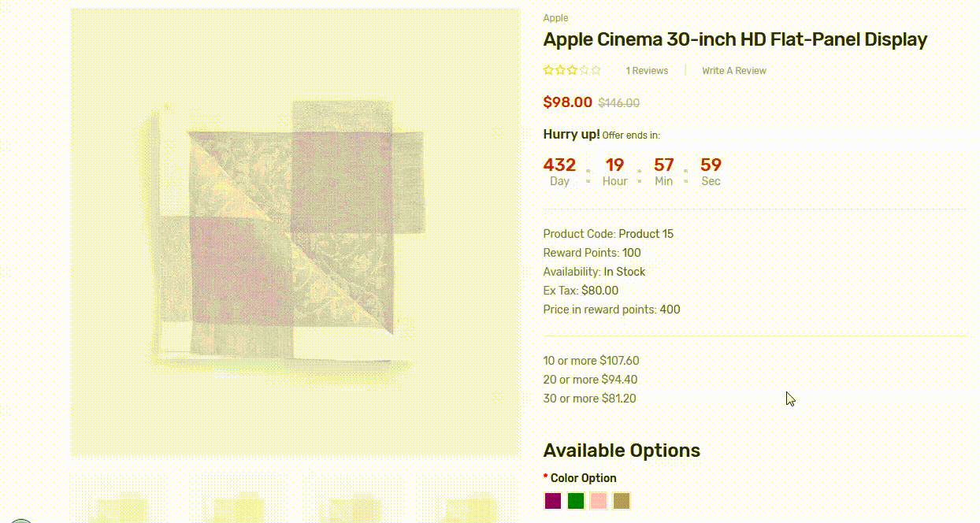Select the second product thumbnail

(237, 499)
